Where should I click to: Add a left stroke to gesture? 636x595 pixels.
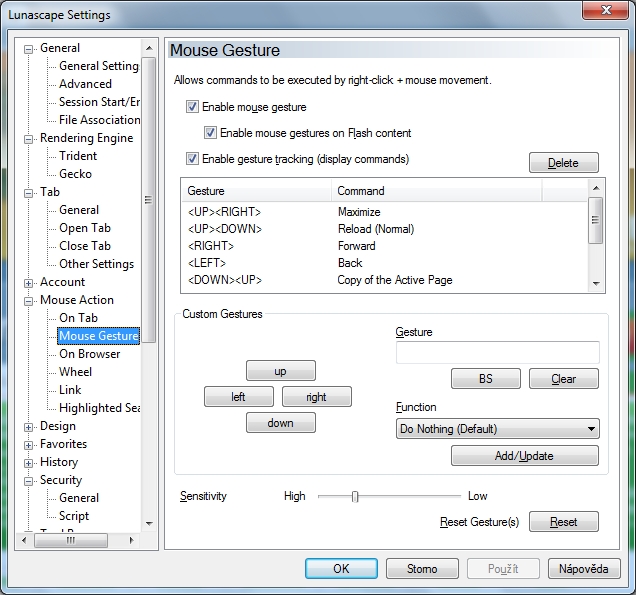click(238, 397)
